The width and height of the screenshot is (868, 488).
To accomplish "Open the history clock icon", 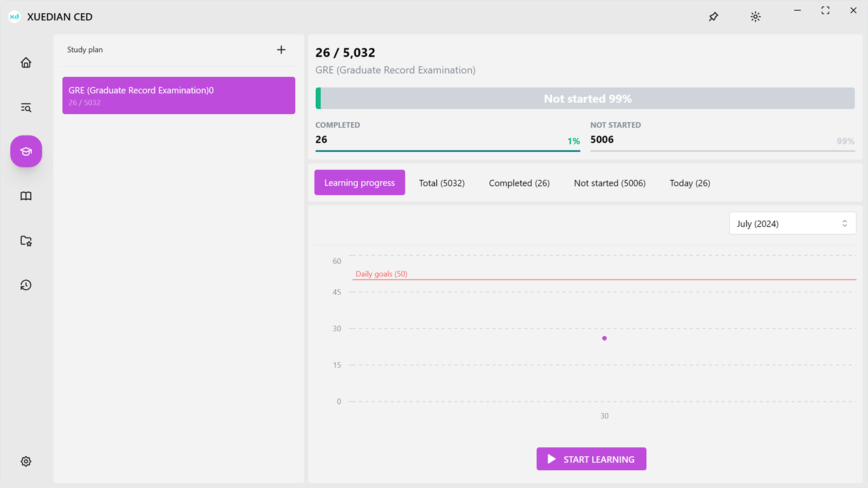I will click(x=26, y=285).
